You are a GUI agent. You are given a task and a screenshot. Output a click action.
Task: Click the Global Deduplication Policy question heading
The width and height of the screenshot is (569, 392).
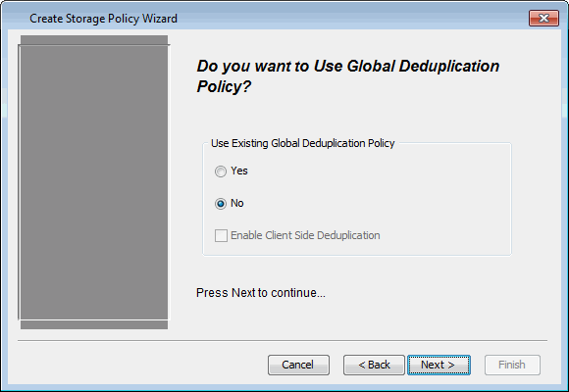347,76
